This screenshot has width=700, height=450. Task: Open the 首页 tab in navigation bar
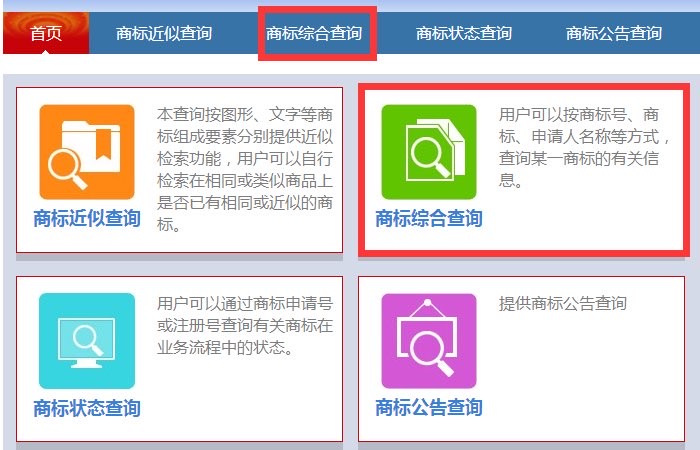46,33
